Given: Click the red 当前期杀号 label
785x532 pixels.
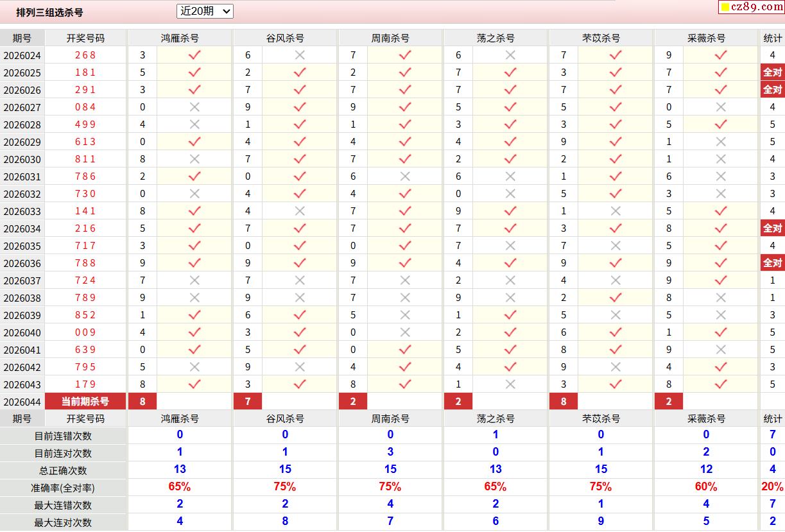Looking at the screenshot, I should click(85, 402).
